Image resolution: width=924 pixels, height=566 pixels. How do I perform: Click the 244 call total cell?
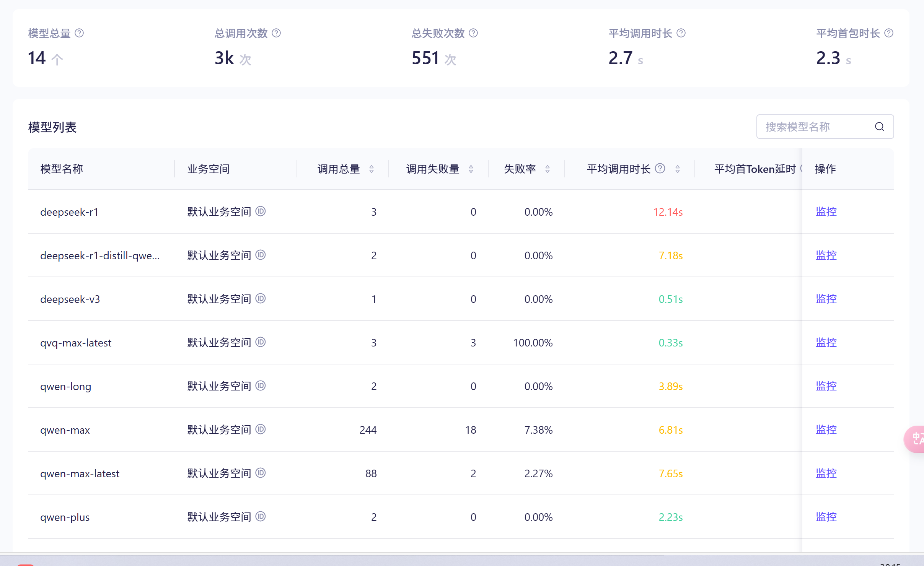[x=368, y=430]
